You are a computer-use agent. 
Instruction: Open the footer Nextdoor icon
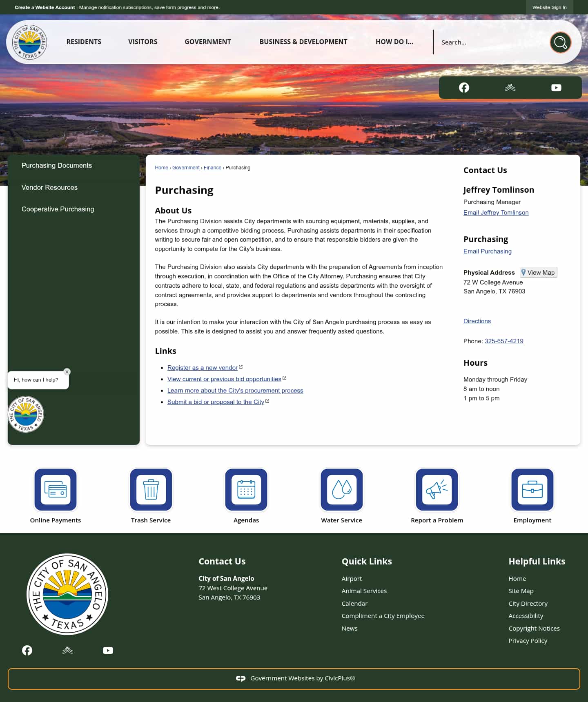[67, 650]
